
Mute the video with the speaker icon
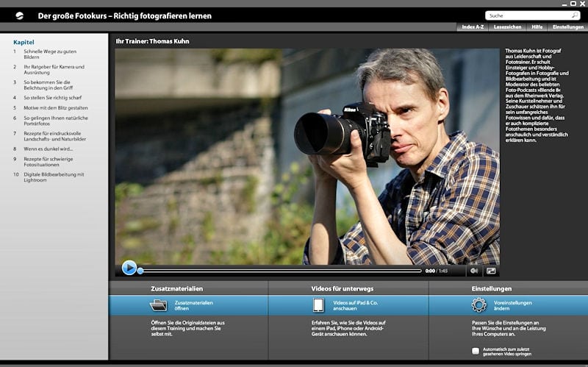tap(473, 271)
